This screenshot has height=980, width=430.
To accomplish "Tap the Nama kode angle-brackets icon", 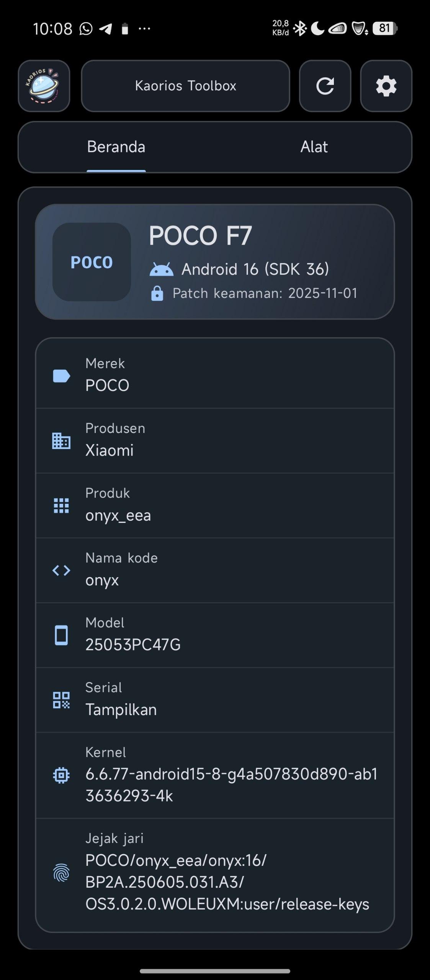I will click(61, 570).
